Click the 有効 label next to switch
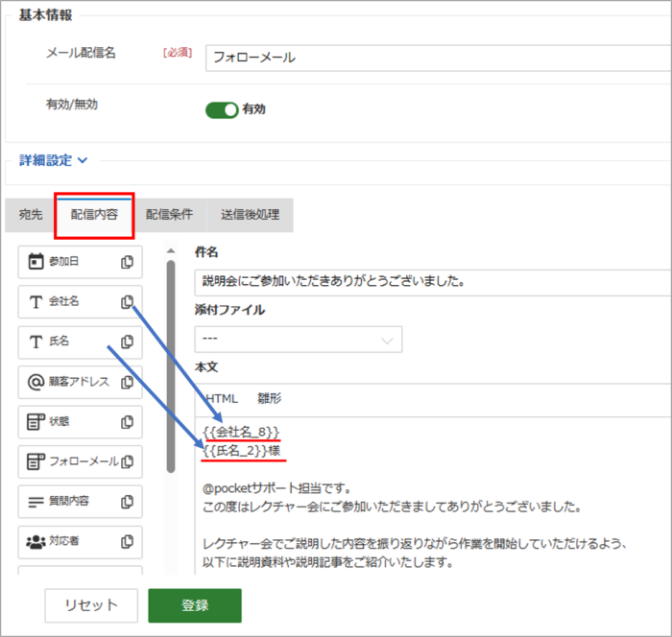 point(253,109)
